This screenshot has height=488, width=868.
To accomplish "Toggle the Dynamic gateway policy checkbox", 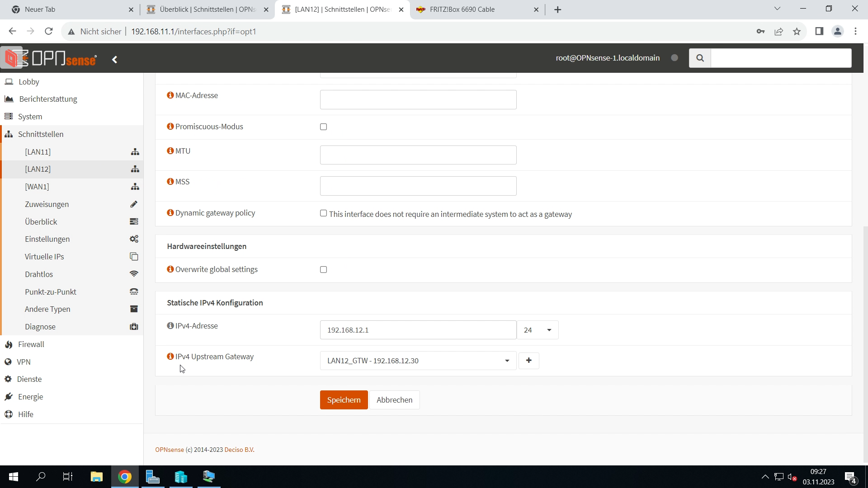I will coord(323,213).
